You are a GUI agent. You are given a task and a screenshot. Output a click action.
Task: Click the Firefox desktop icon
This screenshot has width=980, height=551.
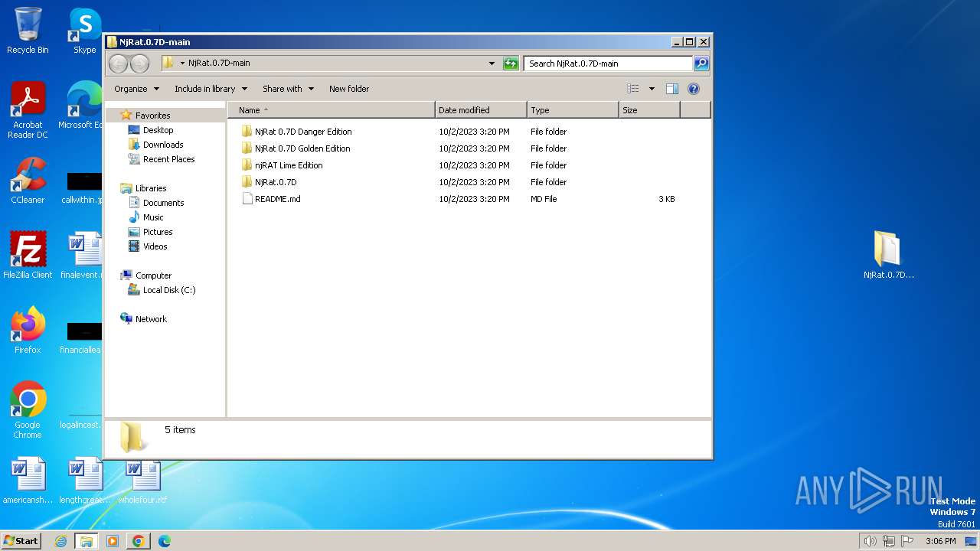[28, 331]
